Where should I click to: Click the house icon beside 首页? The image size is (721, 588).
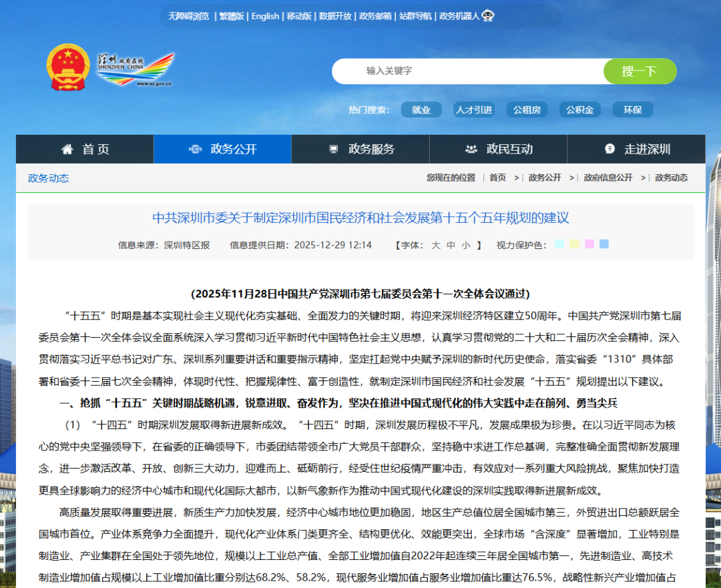tap(67, 149)
